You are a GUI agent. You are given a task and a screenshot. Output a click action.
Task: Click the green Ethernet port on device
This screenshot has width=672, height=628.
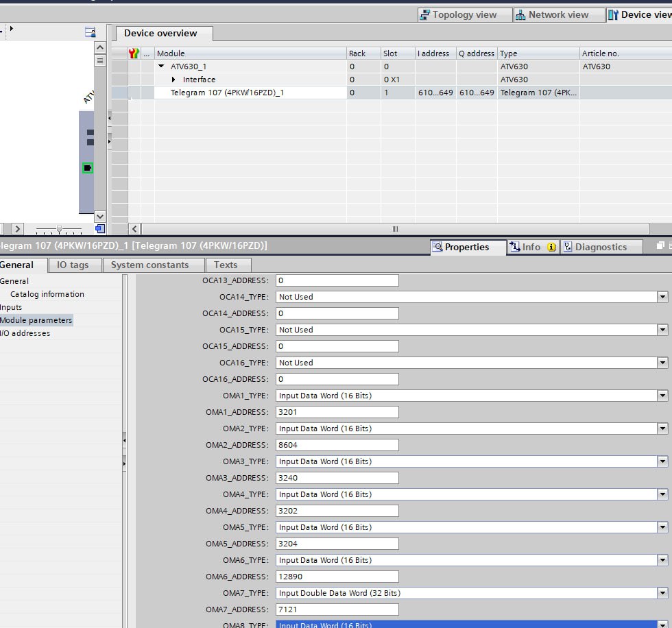(x=88, y=168)
